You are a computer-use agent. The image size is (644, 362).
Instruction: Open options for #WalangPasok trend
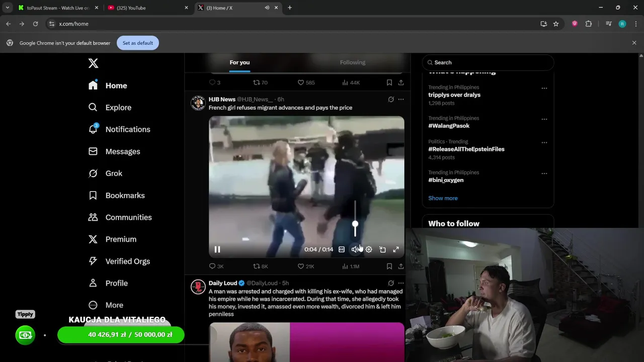[x=544, y=119]
